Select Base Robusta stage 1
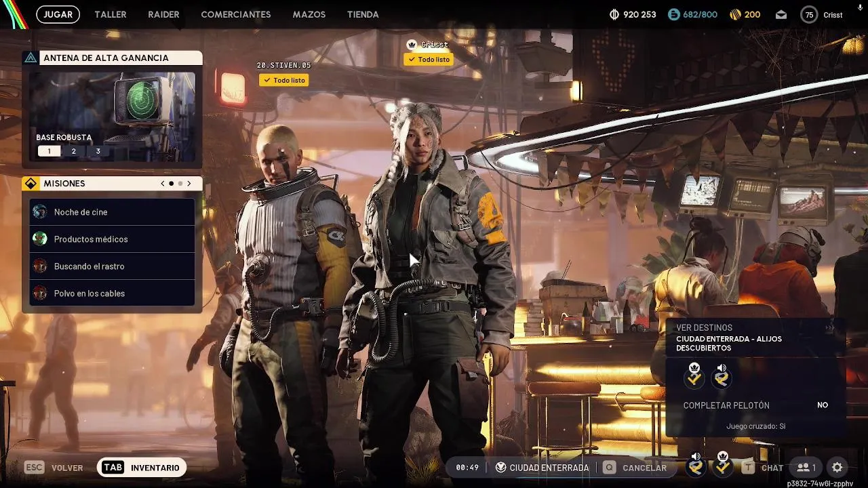The image size is (868, 488). point(49,151)
